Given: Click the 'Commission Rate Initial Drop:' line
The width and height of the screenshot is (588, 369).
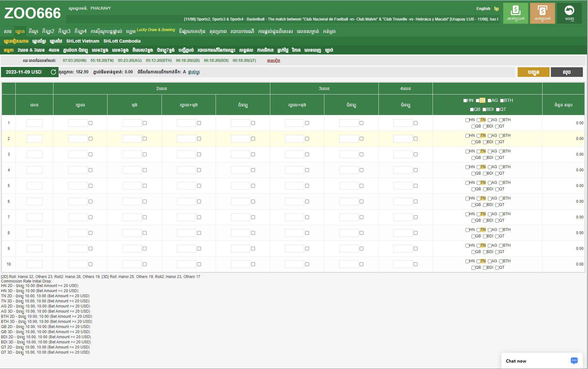Looking at the screenshot, I should pos(26,281).
